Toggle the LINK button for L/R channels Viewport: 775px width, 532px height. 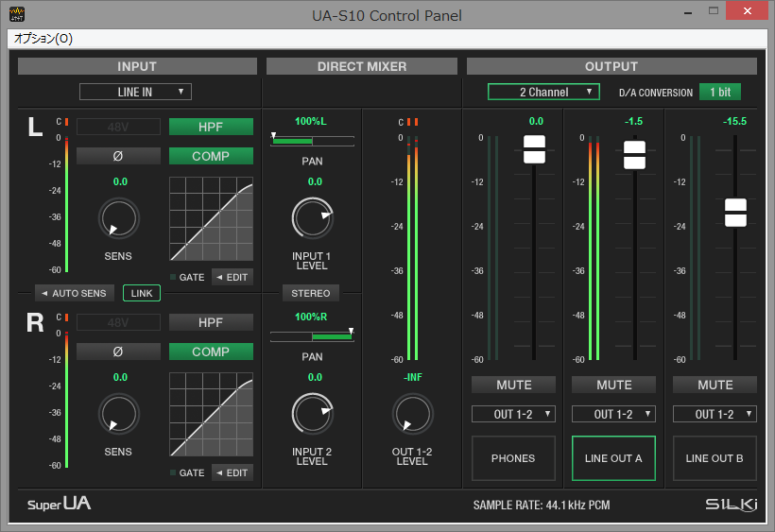coord(142,293)
